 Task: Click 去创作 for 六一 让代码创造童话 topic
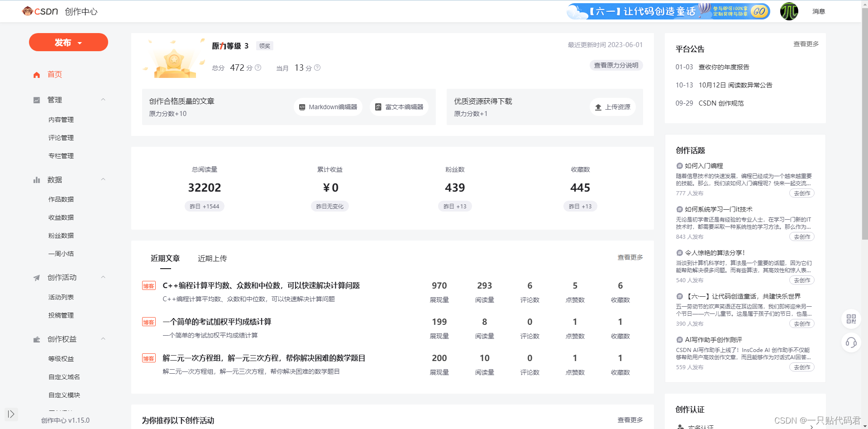coord(802,323)
